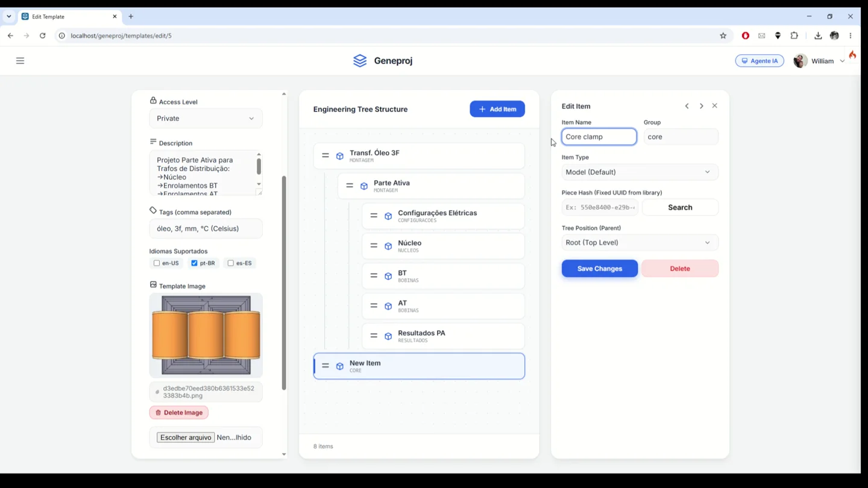Close the Edit Item panel
Viewport: 868px width, 488px height.
click(x=715, y=106)
